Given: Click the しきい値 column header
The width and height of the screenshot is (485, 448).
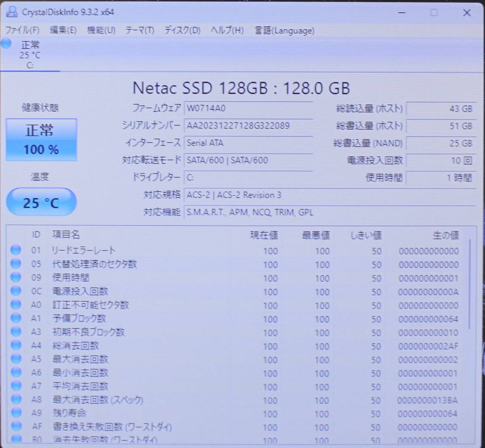Looking at the screenshot, I should click(366, 235).
